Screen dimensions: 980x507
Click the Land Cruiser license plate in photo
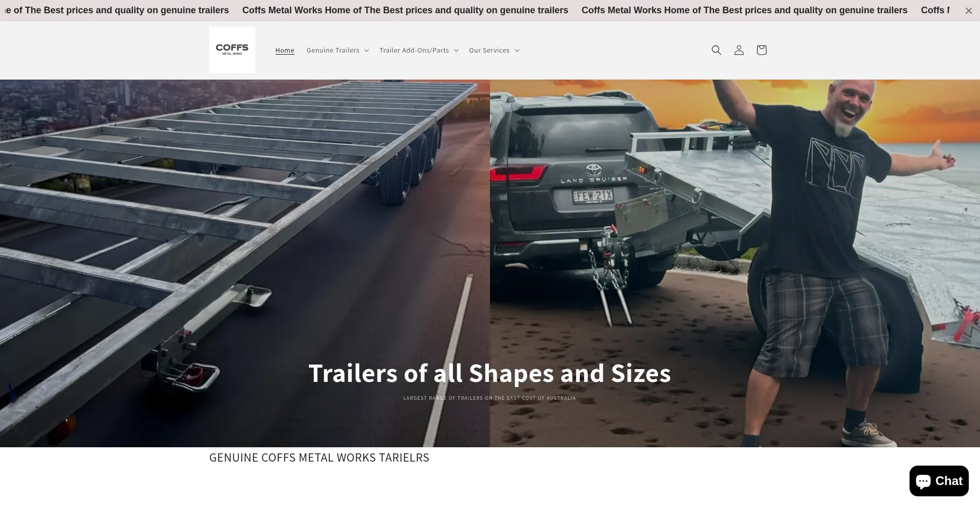593,196
